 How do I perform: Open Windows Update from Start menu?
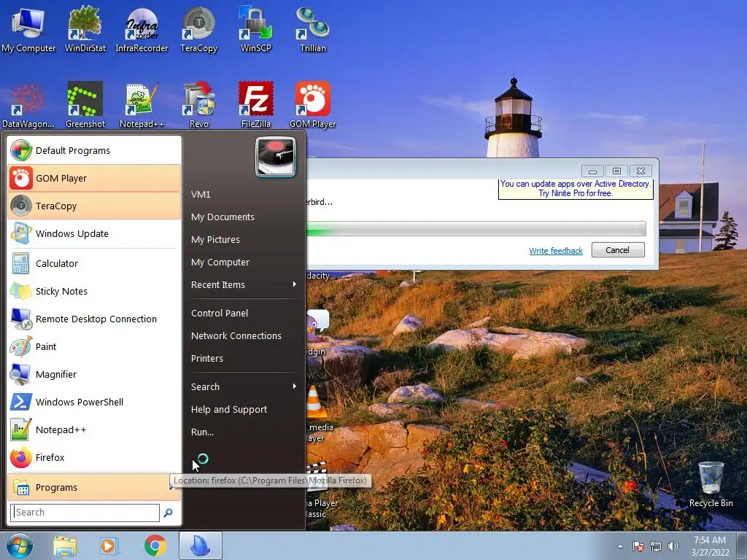click(x=94, y=233)
